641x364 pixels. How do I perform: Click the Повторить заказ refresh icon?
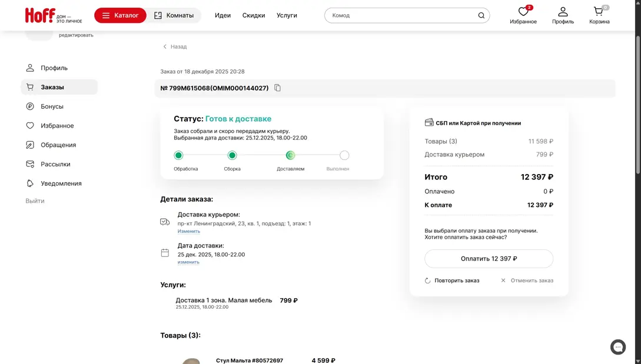pos(428,280)
